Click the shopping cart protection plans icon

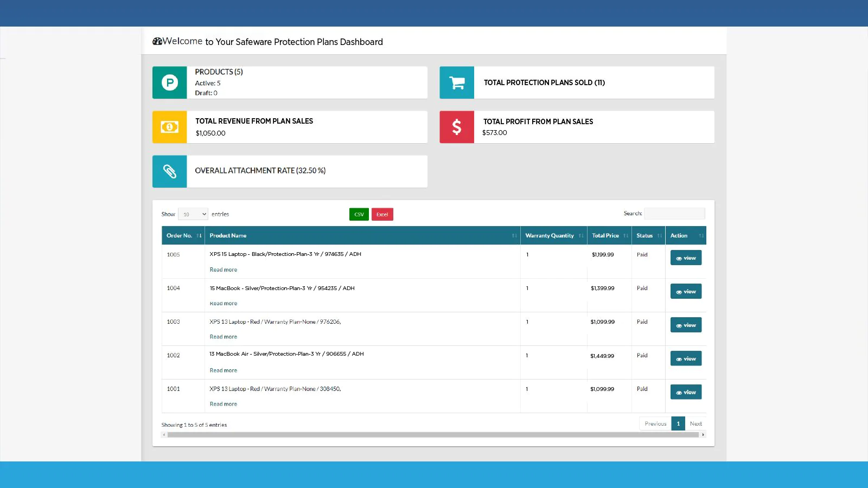(457, 82)
